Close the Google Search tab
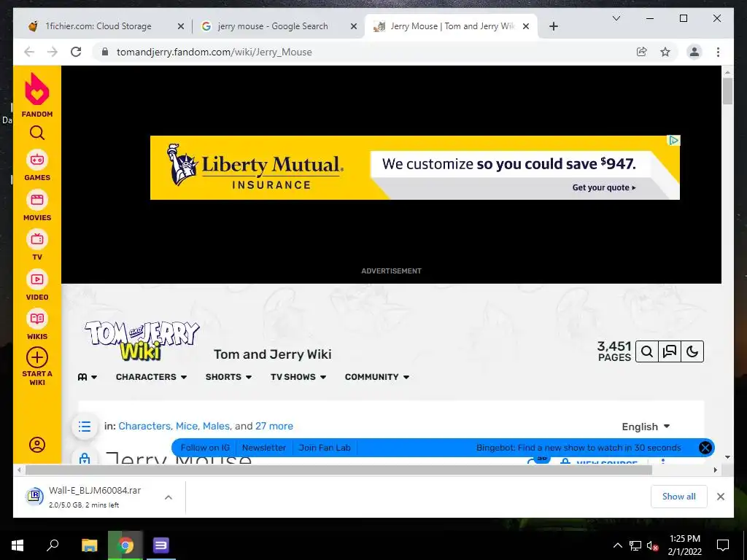 click(x=354, y=27)
